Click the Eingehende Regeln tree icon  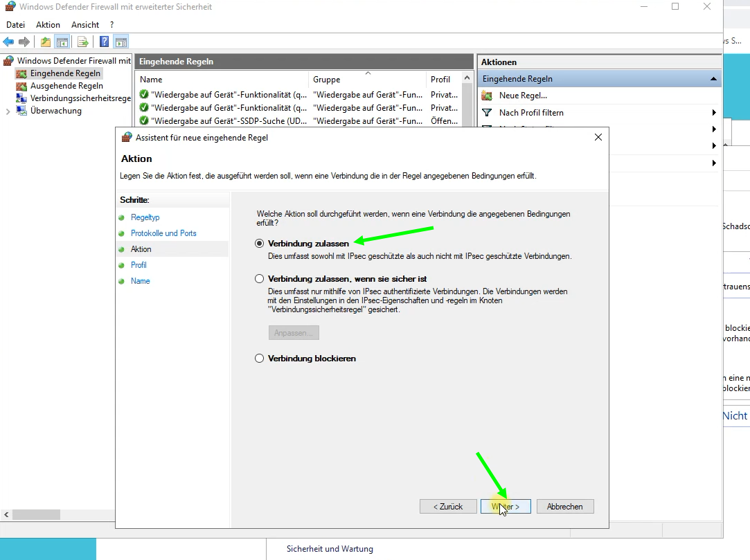click(21, 73)
